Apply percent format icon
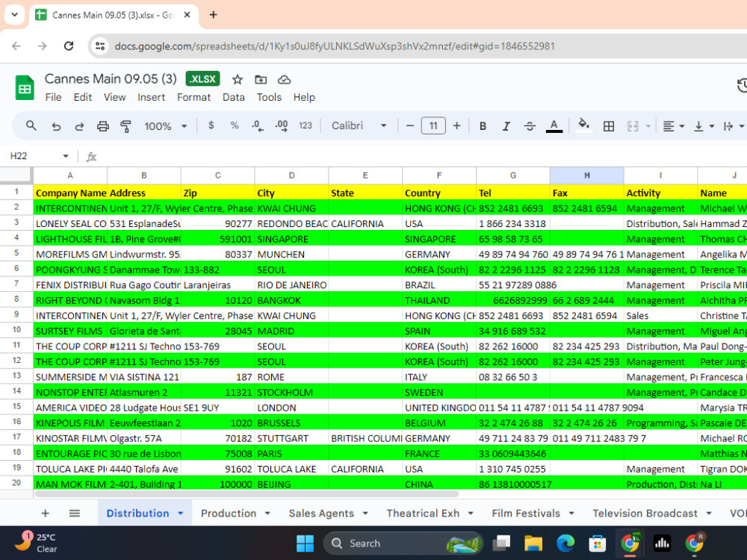 point(235,125)
